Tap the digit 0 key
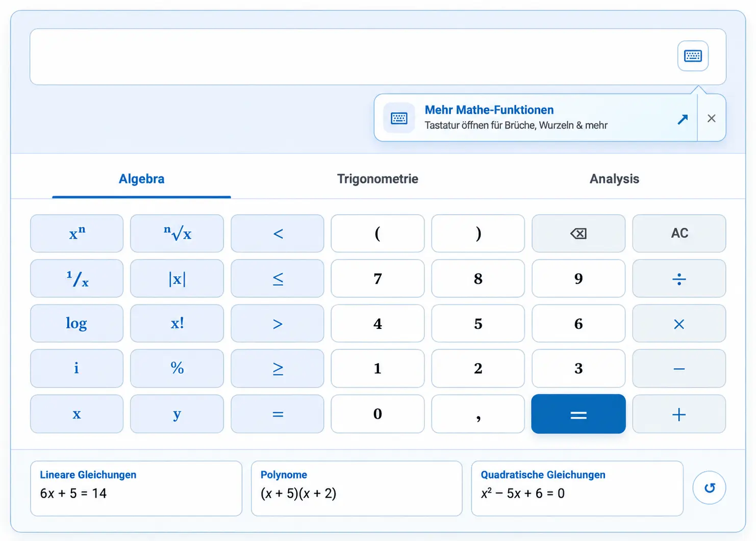Screen dimensions: 756x541 (377, 414)
